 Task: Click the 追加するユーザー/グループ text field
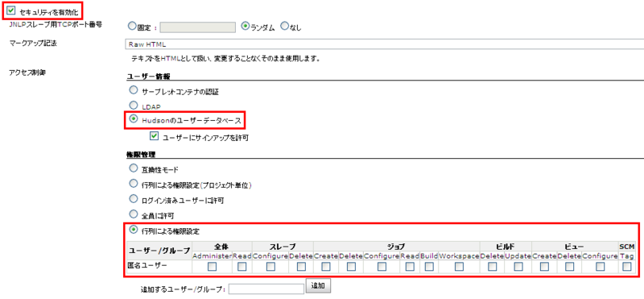266,289
